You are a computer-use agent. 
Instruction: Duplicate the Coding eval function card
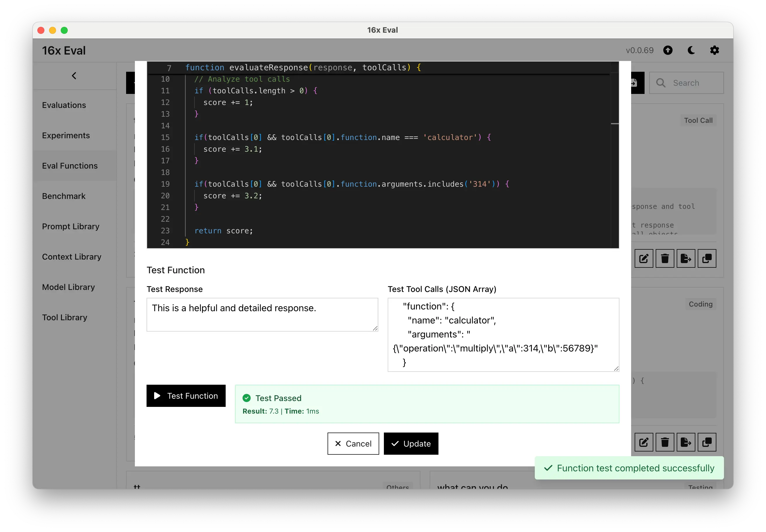click(x=707, y=442)
